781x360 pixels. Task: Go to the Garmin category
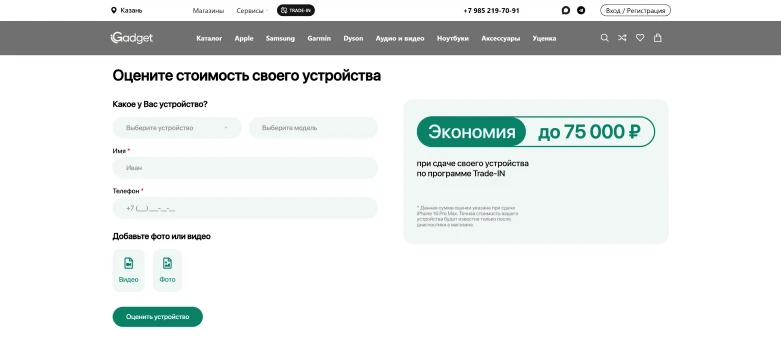click(x=319, y=38)
